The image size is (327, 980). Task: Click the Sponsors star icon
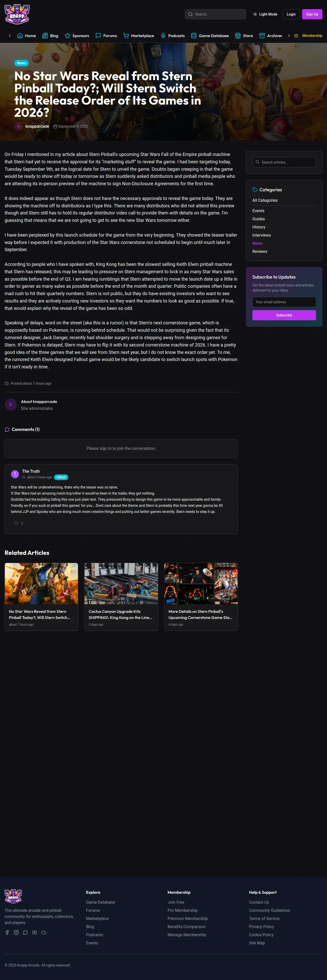(67, 36)
